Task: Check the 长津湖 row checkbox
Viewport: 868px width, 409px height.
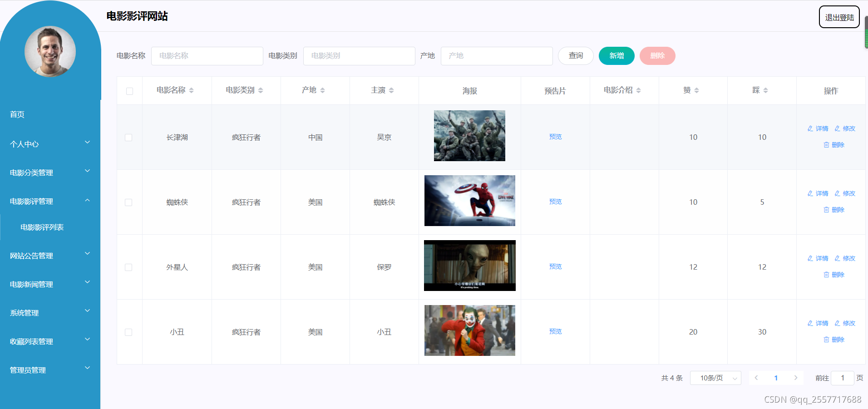Action: (x=128, y=138)
